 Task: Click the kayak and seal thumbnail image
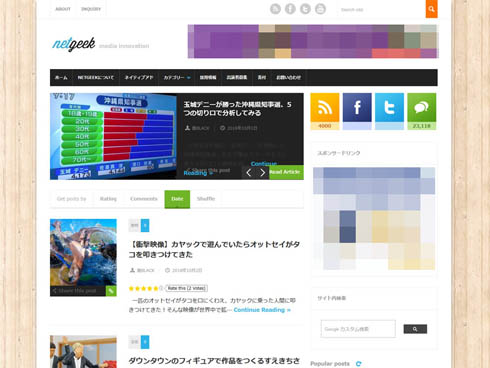[x=83, y=252]
